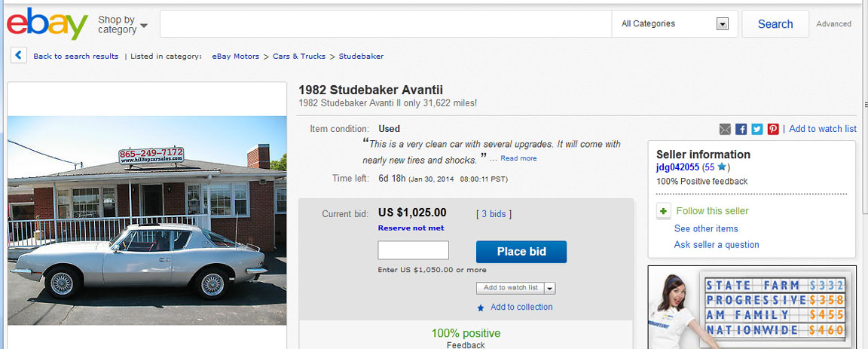Click Ask seller a question
This screenshot has width=868, height=349.
point(717,245)
